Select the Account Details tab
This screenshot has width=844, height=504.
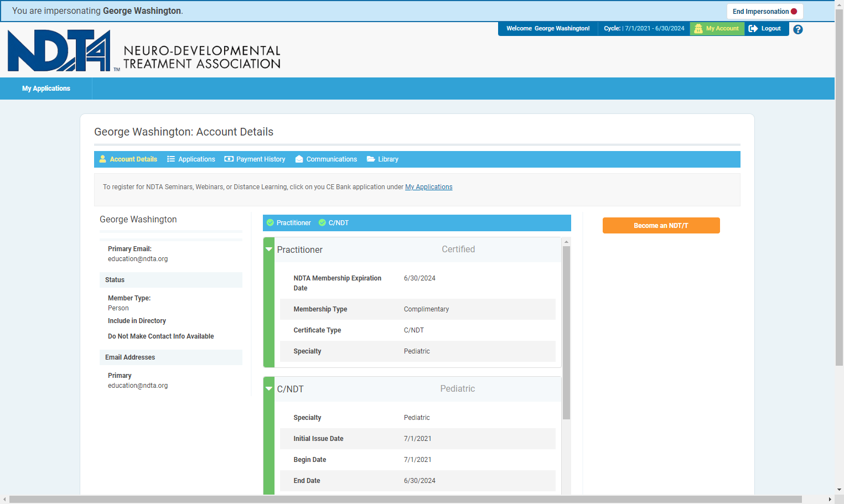tap(128, 159)
